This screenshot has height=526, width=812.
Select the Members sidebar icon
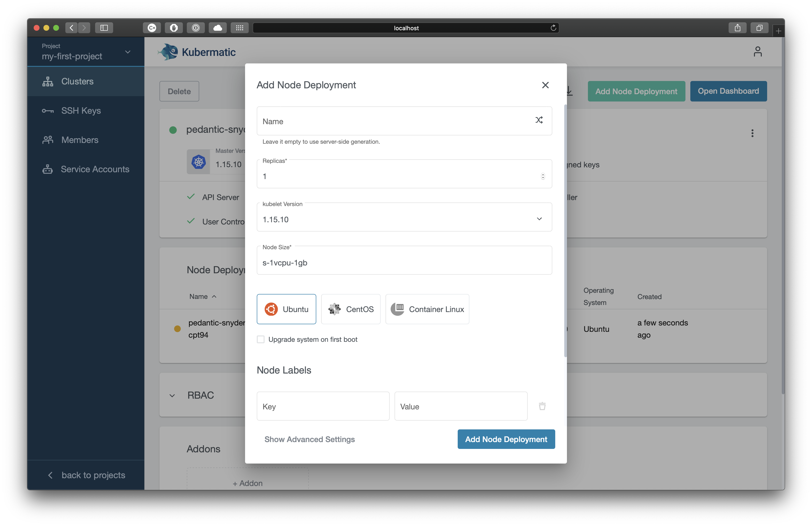click(x=47, y=140)
